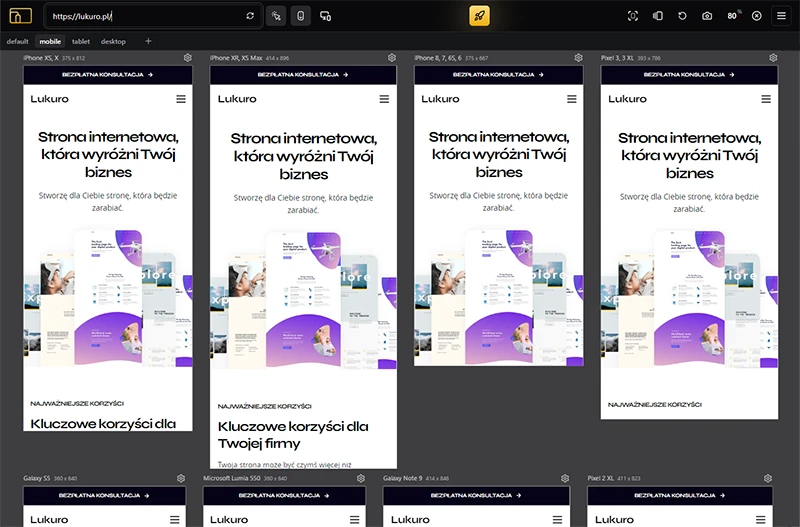Screen dimensions: 800x527
Task: Switch to the tablet tab
Action: tap(80, 41)
